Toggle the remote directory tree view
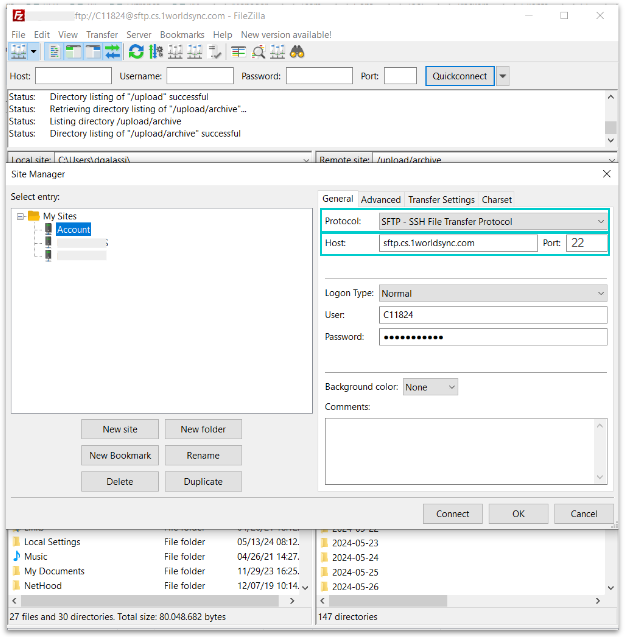 click(x=93, y=52)
